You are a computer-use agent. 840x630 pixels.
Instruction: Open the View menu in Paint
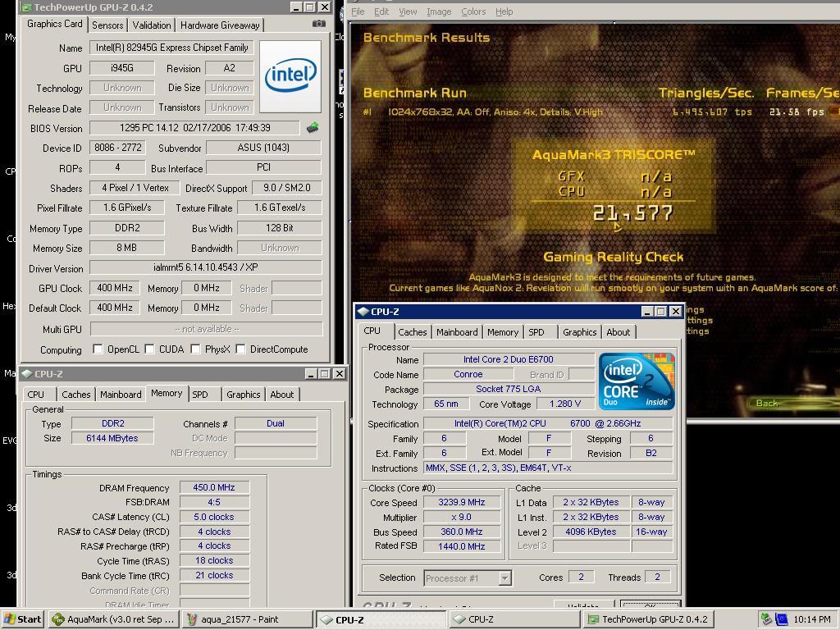point(408,11)
